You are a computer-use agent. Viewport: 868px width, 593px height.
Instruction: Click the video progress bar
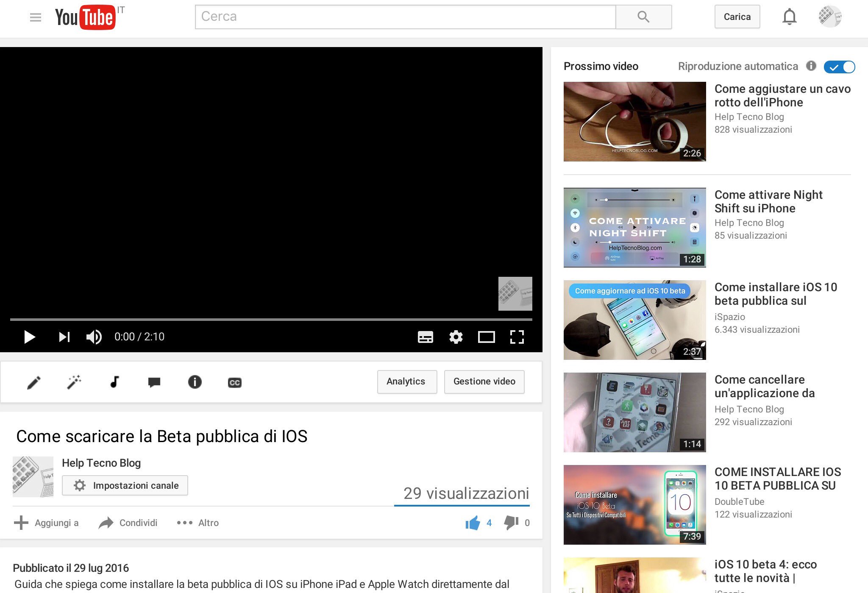(x=271, y=319)
